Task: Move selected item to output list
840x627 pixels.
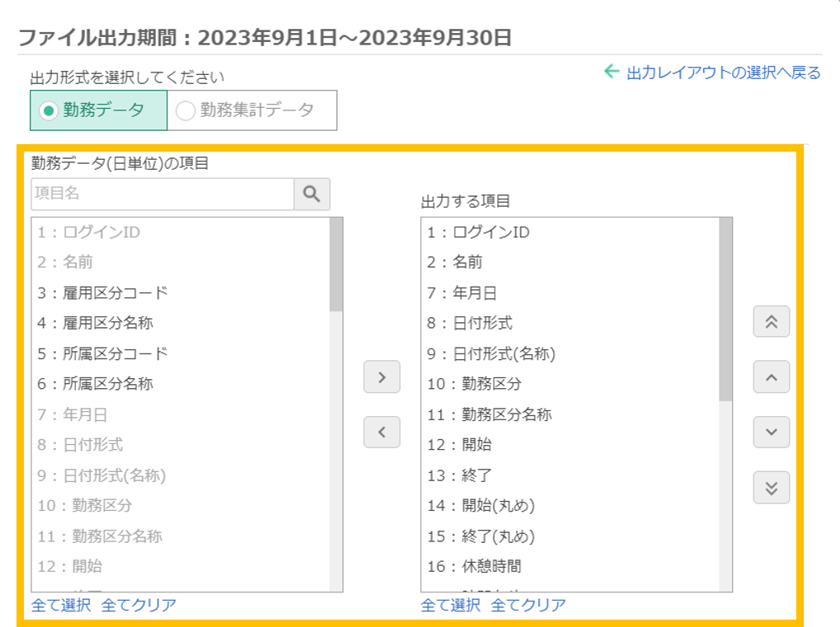Action: (x=382, y=377)
